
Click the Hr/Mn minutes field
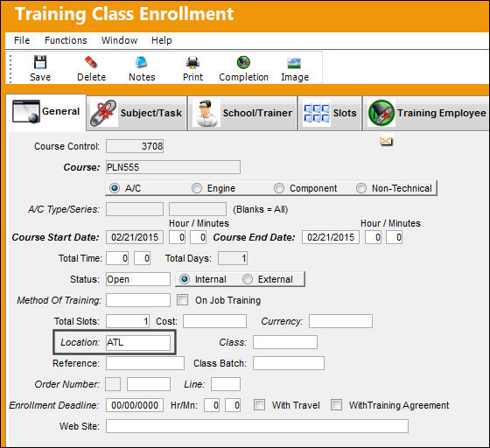point(233,405)
